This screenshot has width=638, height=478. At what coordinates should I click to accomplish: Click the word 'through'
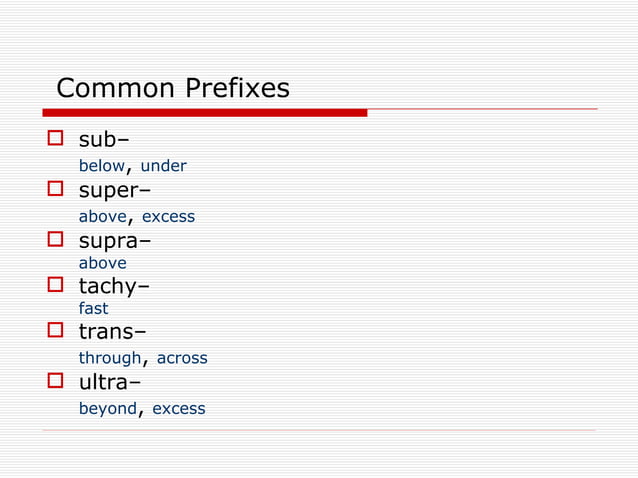click(111, 358)
